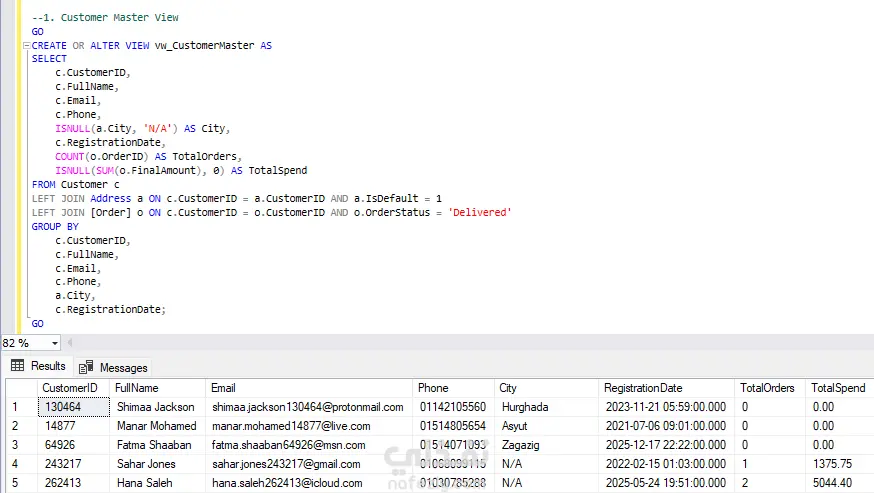The image size is (874, 493).
Task: Select the TotalSpend column header
Action: [x=838, y=388]
